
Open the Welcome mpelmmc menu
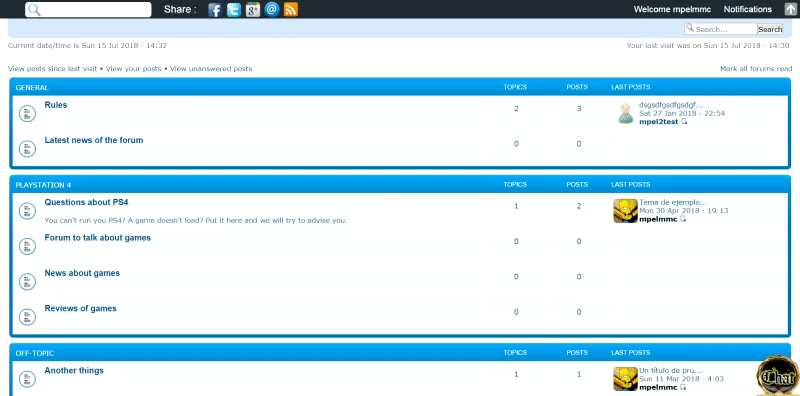[x=672, y=9]
